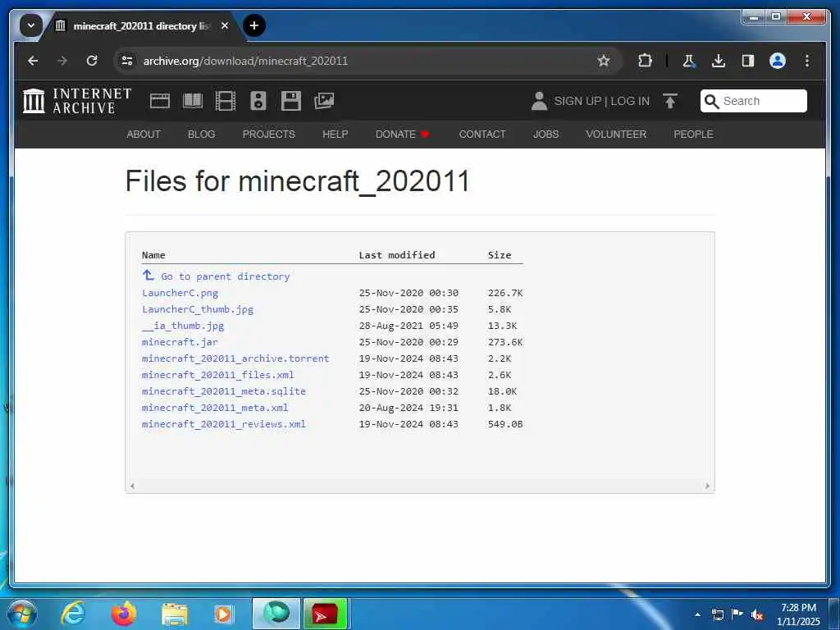Click Go to parent directory link
Screen dimensions: 840x630
pyautogui.click(x=216, y=276)
